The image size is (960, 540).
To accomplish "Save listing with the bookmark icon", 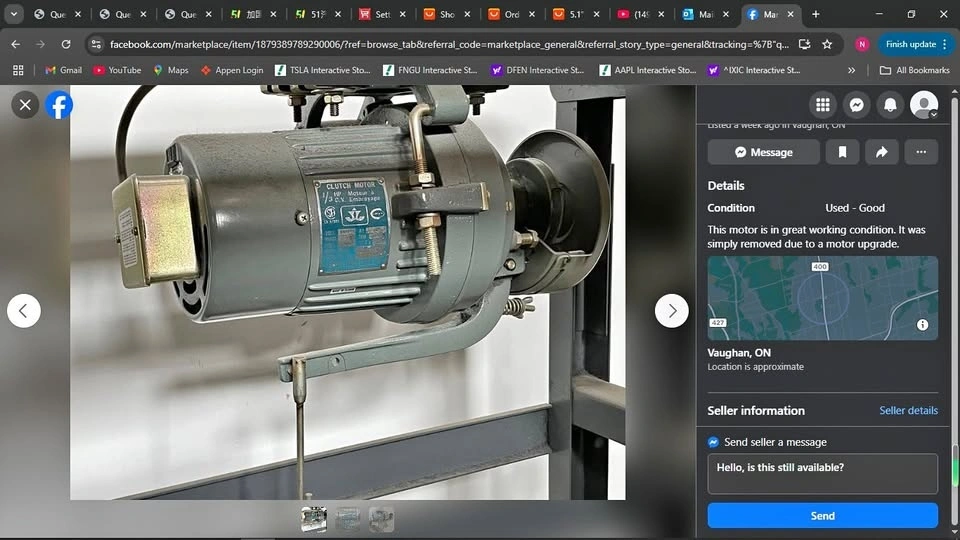I will click(842, 152).
